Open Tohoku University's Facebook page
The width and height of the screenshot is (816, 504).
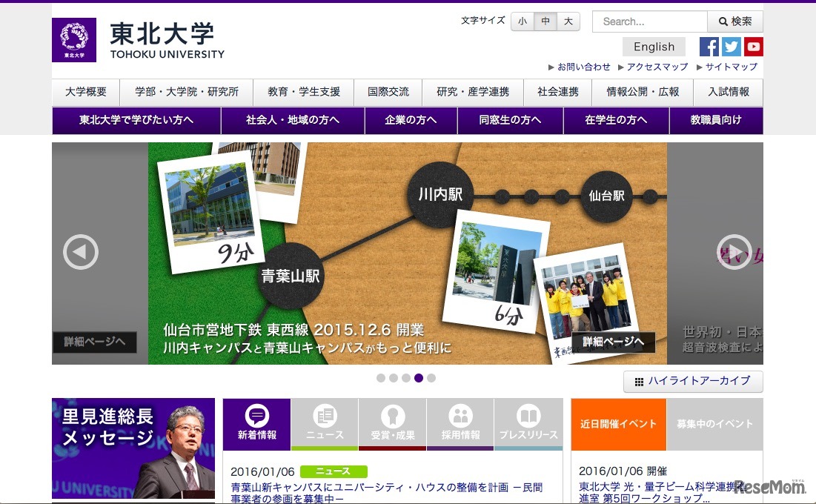tap(709, 46)
